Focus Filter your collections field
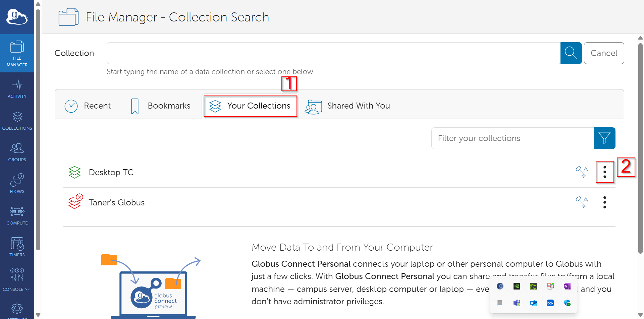Viewport: 644px width, 319px height. [513, 138]
